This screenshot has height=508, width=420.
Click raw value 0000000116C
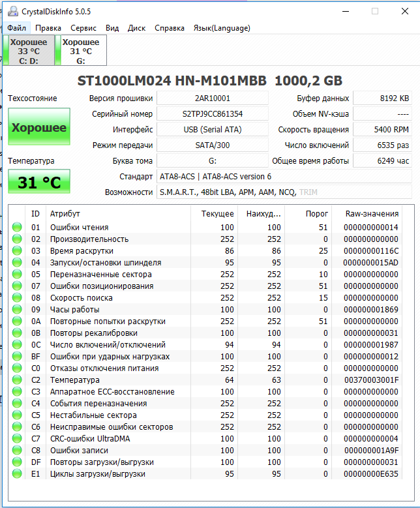point(371,250)
